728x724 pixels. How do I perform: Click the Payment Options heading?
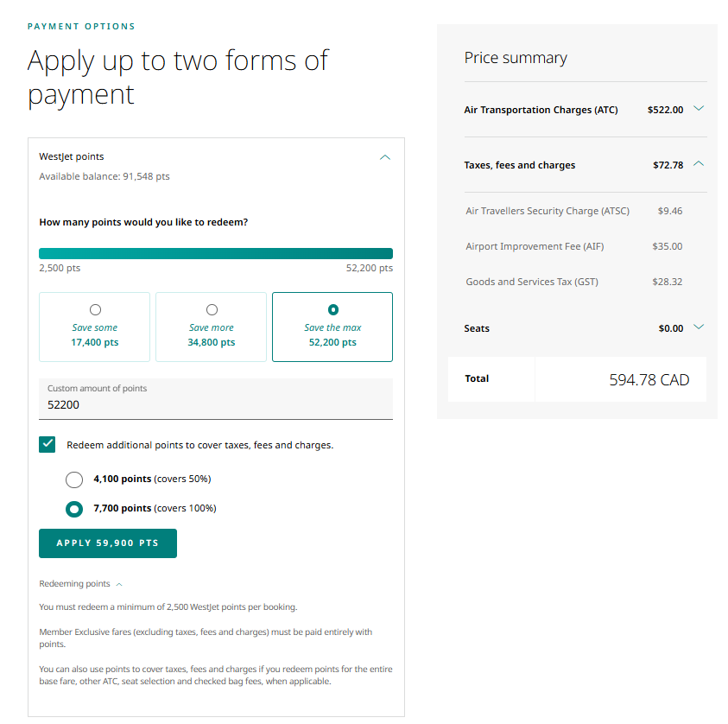pyautogui.click(x=81, y=26)
